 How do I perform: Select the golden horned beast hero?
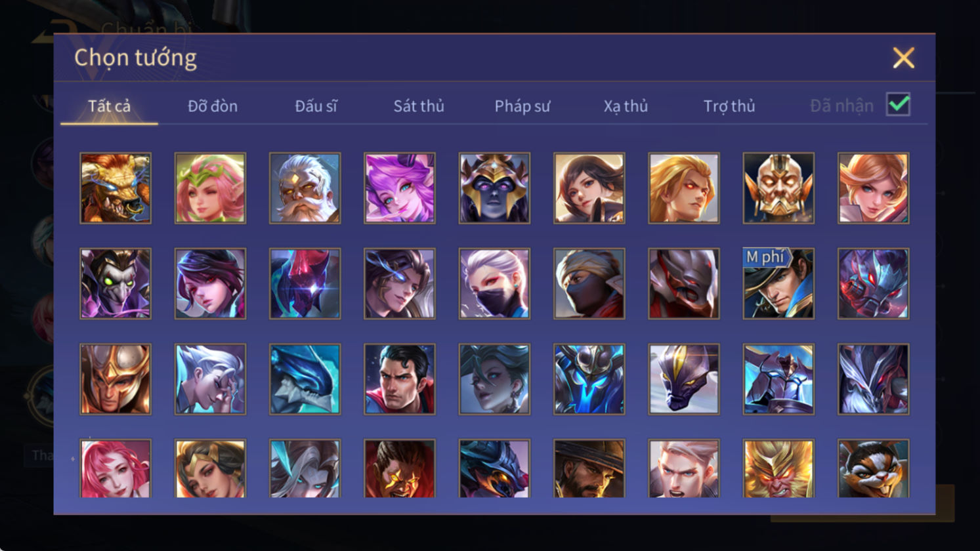coord(116,188)
